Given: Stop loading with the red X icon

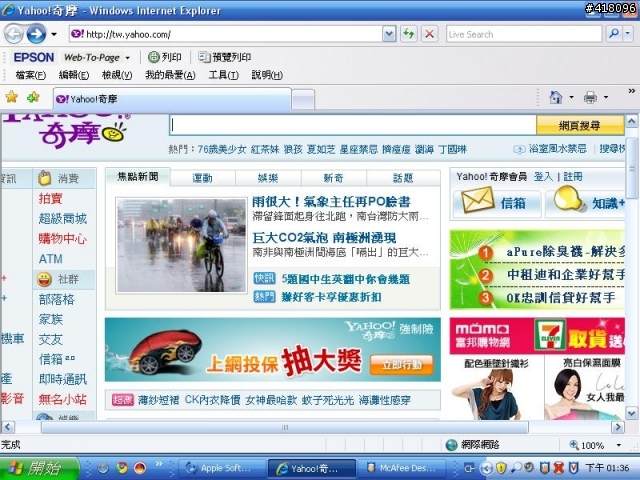Looking at the screenshot, I should tap(429, 34).
